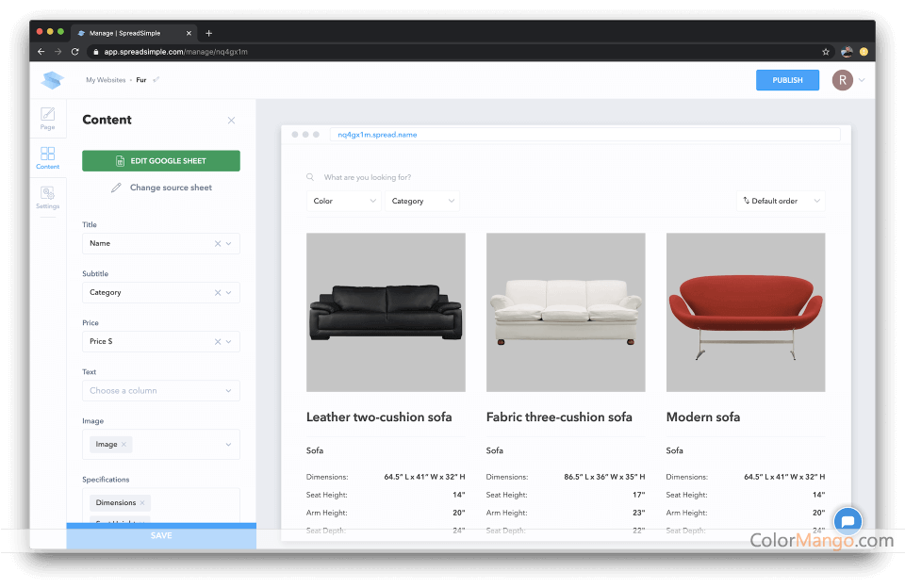Image resolution: width=905 pixels, height=588 pixels.
Task: Click the preview site URL link
Action: (377, 135)
